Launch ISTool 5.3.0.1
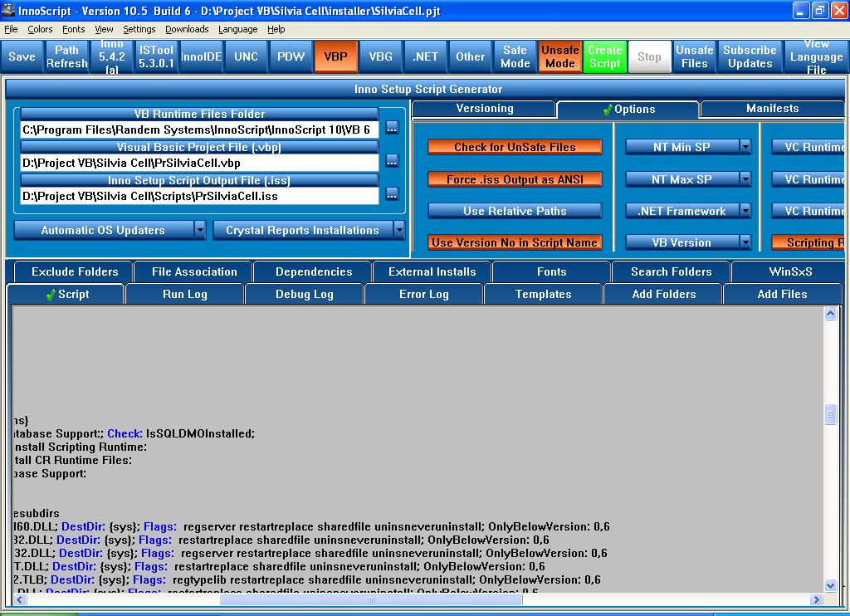The width and height of the screenshot is (850, 616). pos(156,56)
